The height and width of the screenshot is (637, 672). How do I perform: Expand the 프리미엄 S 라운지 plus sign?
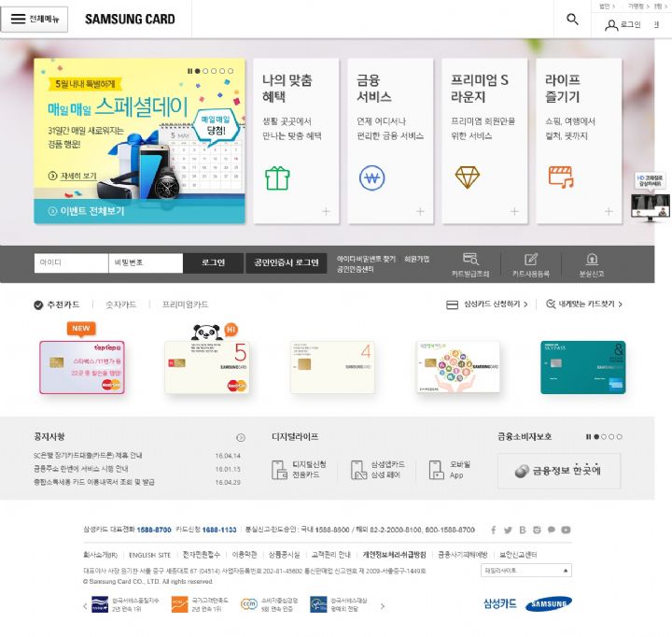514,211
